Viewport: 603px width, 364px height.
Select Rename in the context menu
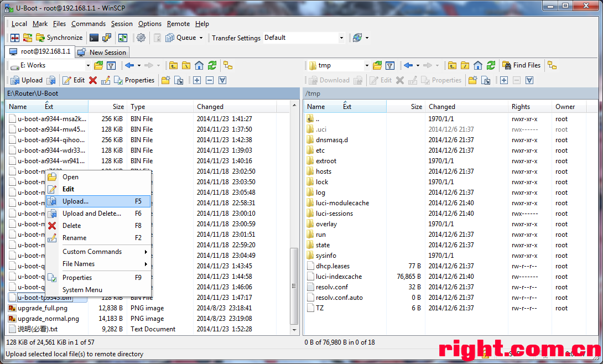tap(98, 238)
